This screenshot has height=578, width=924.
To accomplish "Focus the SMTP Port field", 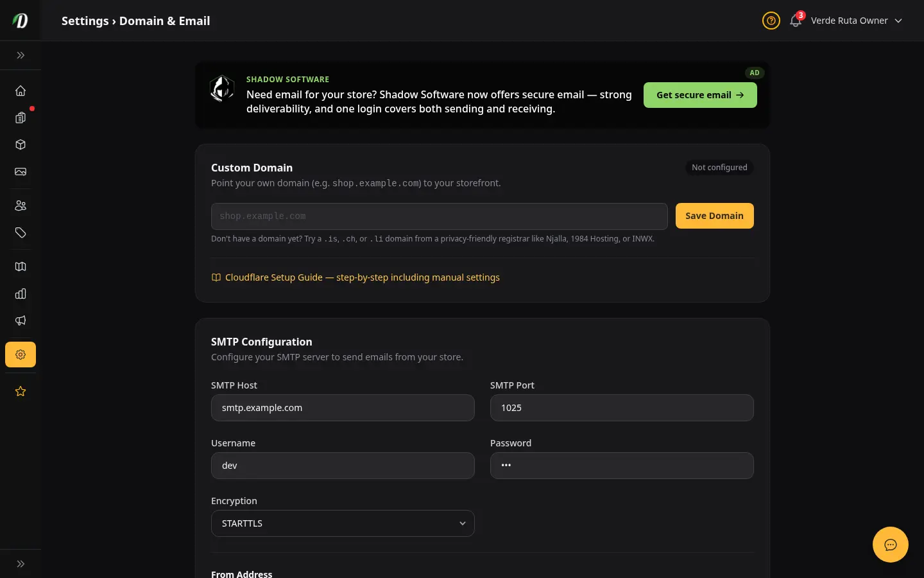I will click(622, 408).
